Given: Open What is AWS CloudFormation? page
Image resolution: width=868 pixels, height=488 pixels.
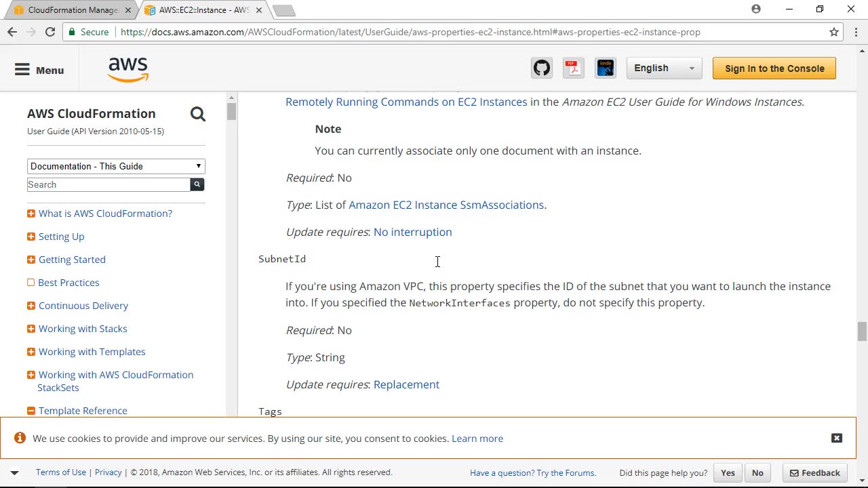Looking at the screenshot, I should point(105,213).
